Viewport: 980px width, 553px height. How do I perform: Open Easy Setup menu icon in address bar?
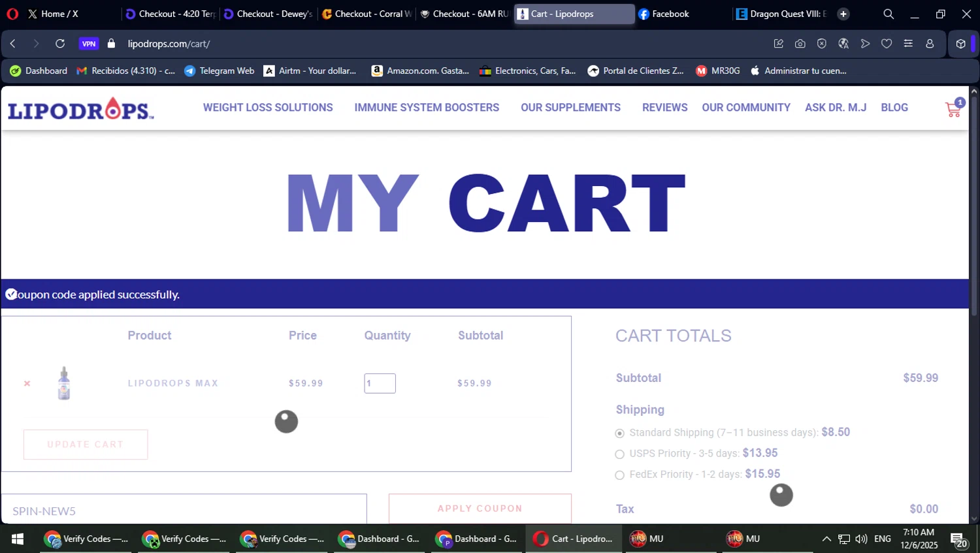pos(908,44)
